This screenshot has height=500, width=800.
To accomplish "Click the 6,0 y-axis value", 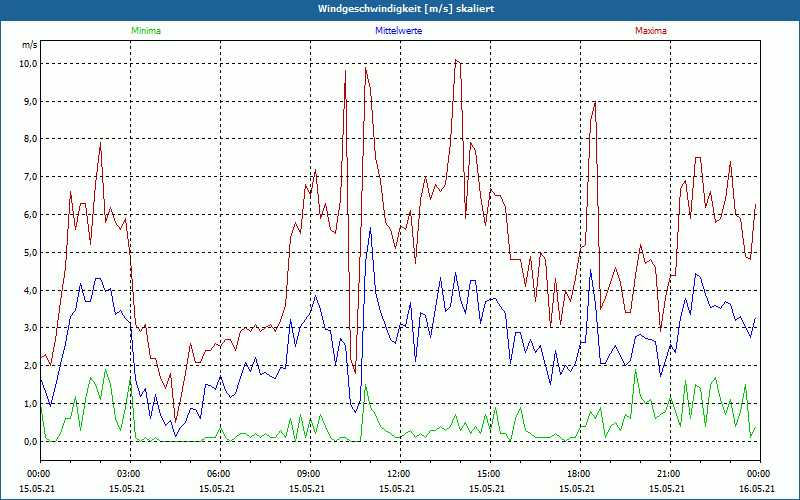I will click(30, 215).
